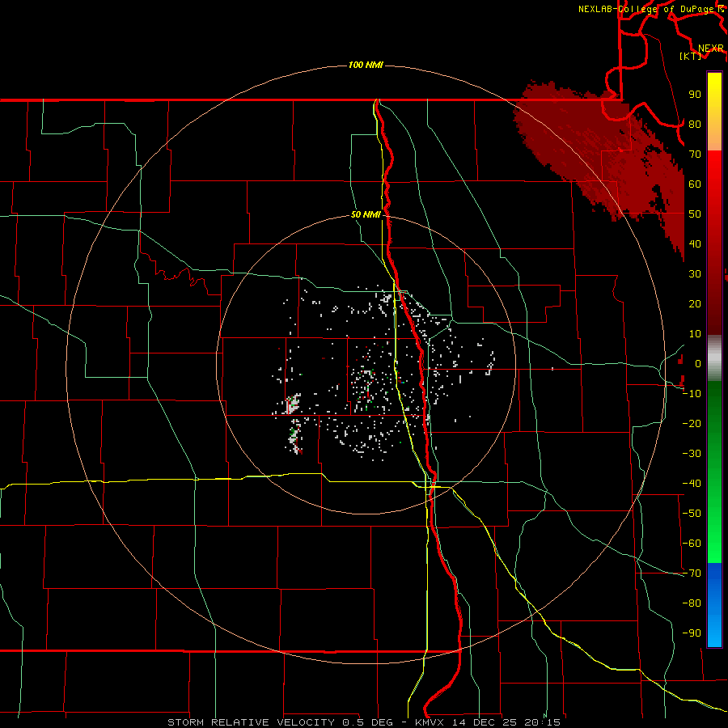
Task: Click the 0 value on the velocity scale
Action: 698,364
